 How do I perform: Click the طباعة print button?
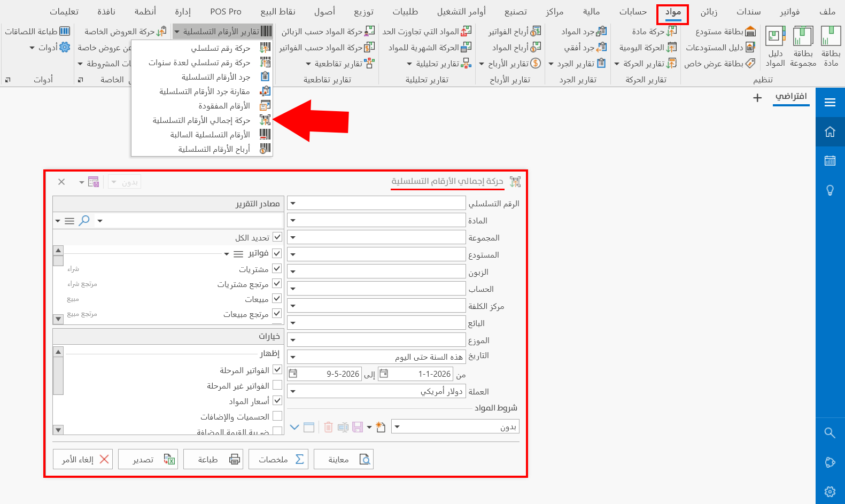pyautogui.click(x=213, y=459)
